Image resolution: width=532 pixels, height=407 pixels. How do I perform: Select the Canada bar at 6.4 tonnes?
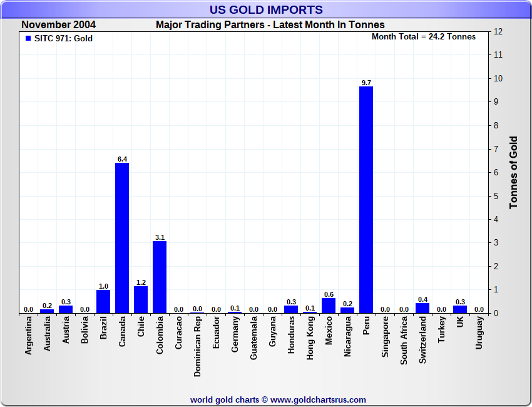(x=122, y=238)
